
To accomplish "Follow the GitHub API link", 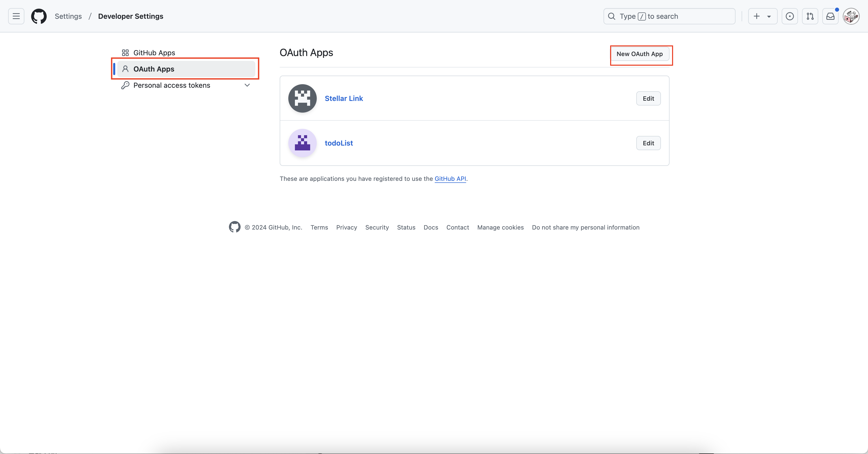I will pyautogui.click(x=450, y=179).
